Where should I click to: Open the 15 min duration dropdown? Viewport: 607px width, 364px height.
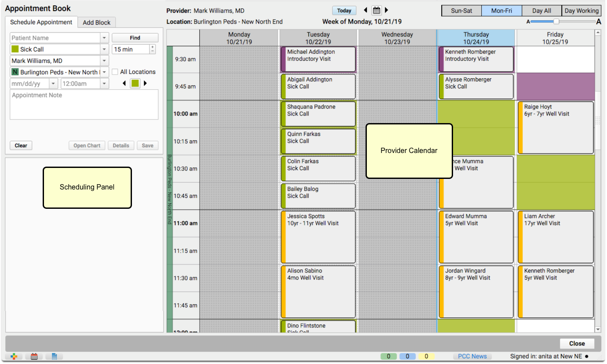point(131,49)
